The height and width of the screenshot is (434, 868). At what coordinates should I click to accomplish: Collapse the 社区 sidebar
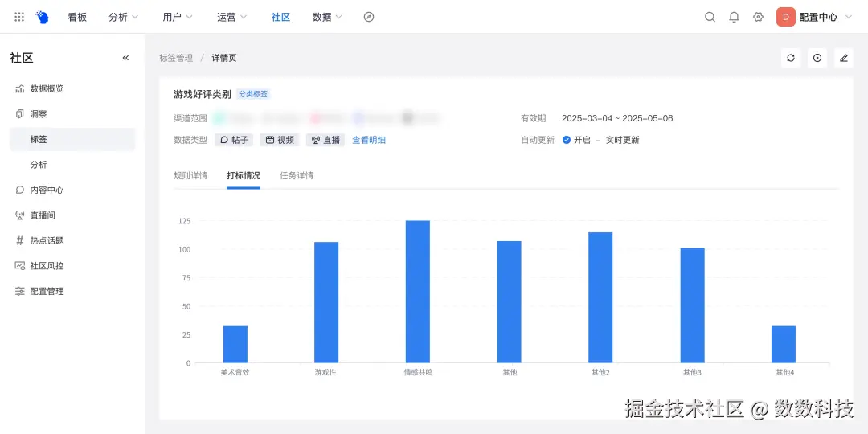tap(125, 58)
